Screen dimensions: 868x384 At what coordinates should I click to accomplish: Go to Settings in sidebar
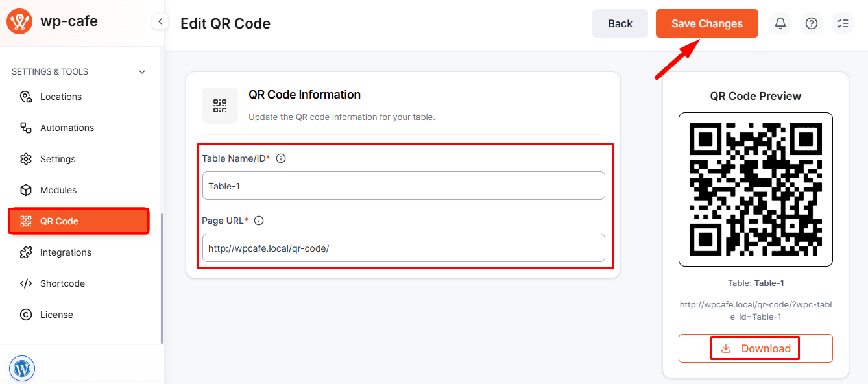pyautogui.click(x=58, y=159)
